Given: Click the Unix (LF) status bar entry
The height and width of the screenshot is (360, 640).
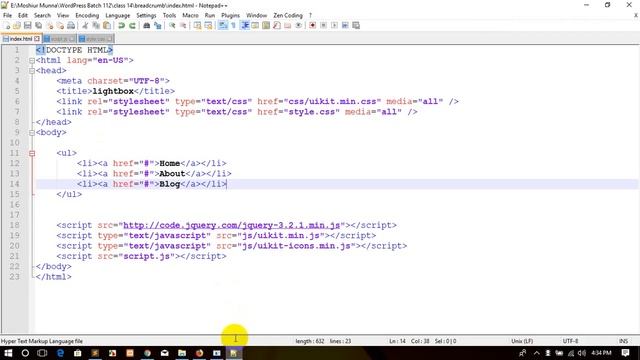Looking at the screenshot, I should point(522,341).
